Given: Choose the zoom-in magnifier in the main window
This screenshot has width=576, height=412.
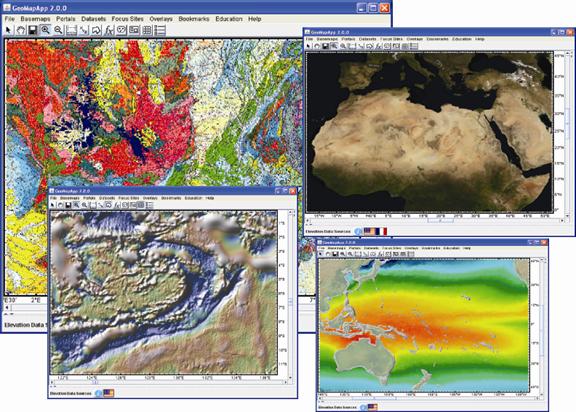Looking at the screenshot, I should point(45,30).
